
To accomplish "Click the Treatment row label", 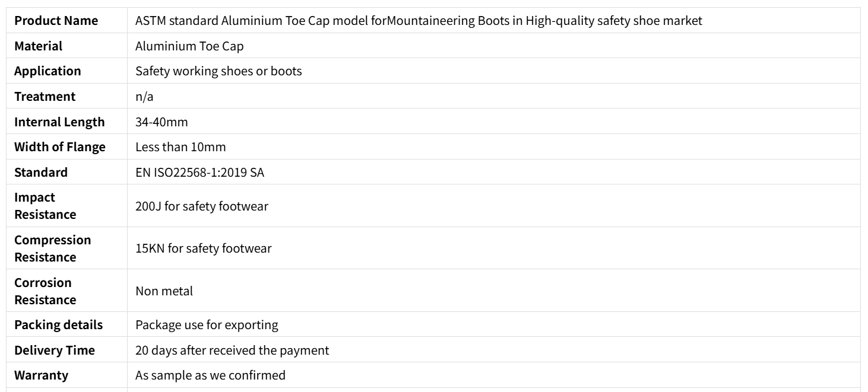I will [45, 96].
